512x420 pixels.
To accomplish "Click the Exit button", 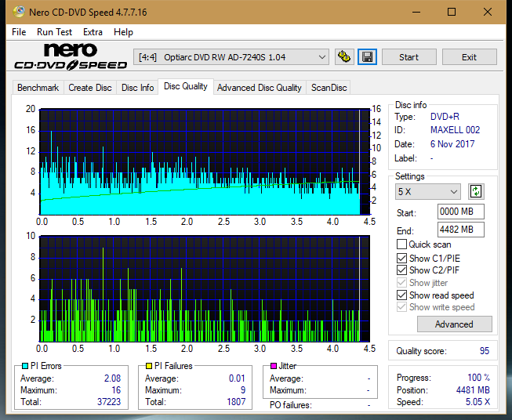I will coord(469,57).
